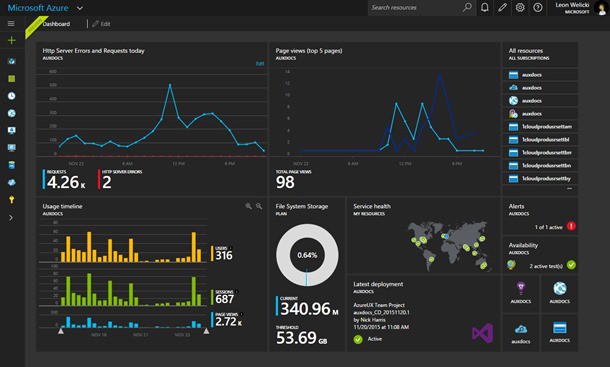610x367 pixels.
Task: Click the HTTP Server Errors 2 metric
Action: tap(120, 180)
